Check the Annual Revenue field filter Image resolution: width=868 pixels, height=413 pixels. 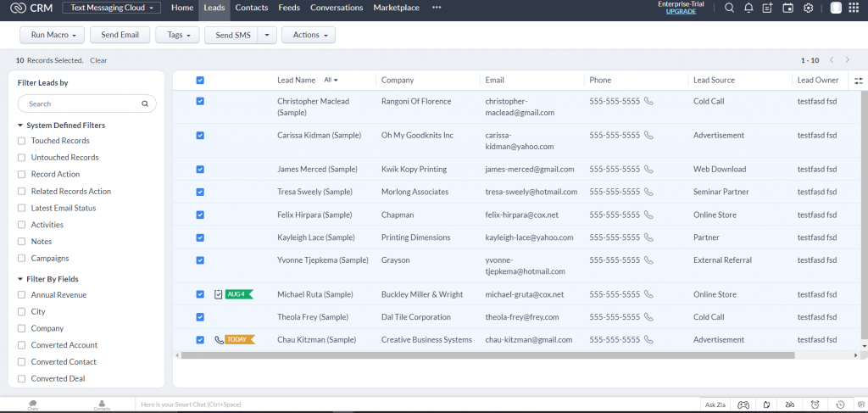pyautogui.click(x=21, y=295)
